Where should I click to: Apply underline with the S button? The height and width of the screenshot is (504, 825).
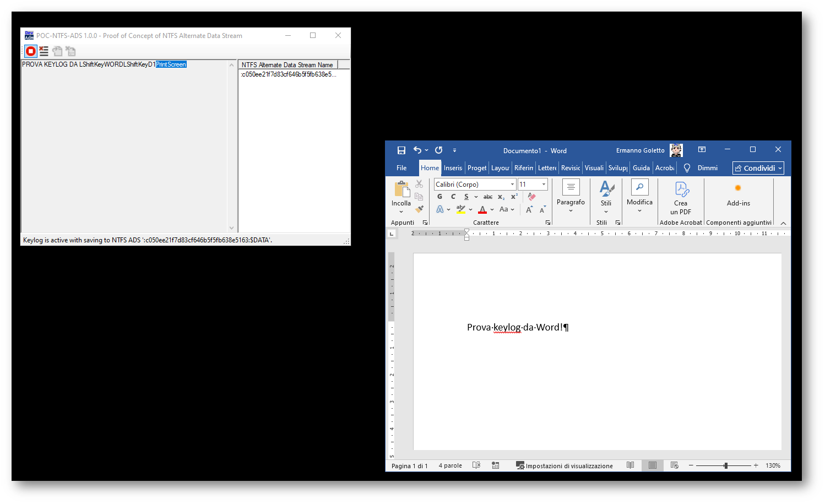pyautogui.click(x=466, y=197)
